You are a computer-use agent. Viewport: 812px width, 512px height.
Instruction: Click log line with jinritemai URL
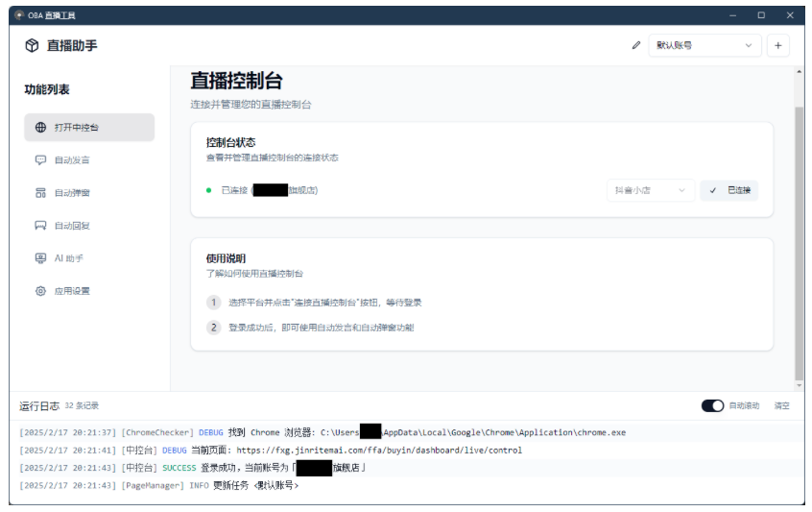[271, 451]
